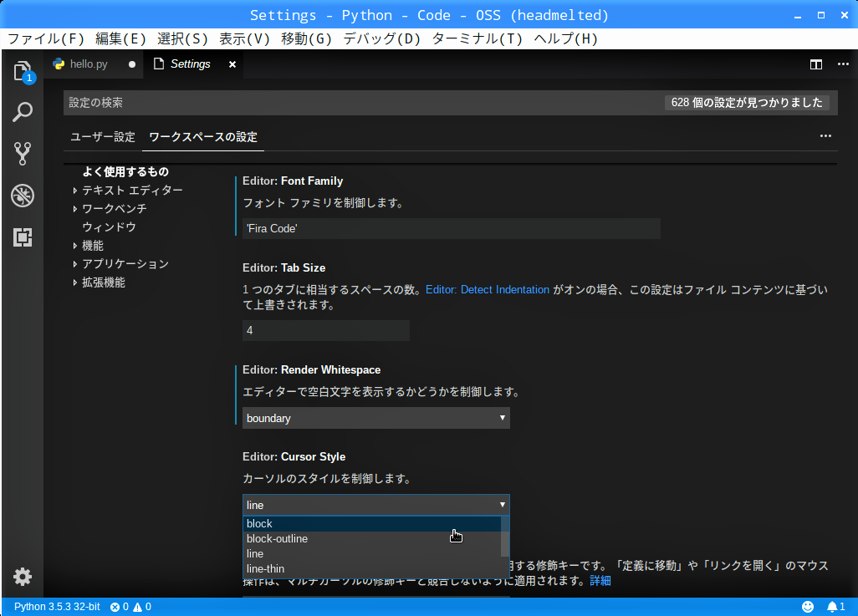The width and height of the screenshot is (858, 616).
Task: Open the Manage gear menu
Action: point(23,577)
